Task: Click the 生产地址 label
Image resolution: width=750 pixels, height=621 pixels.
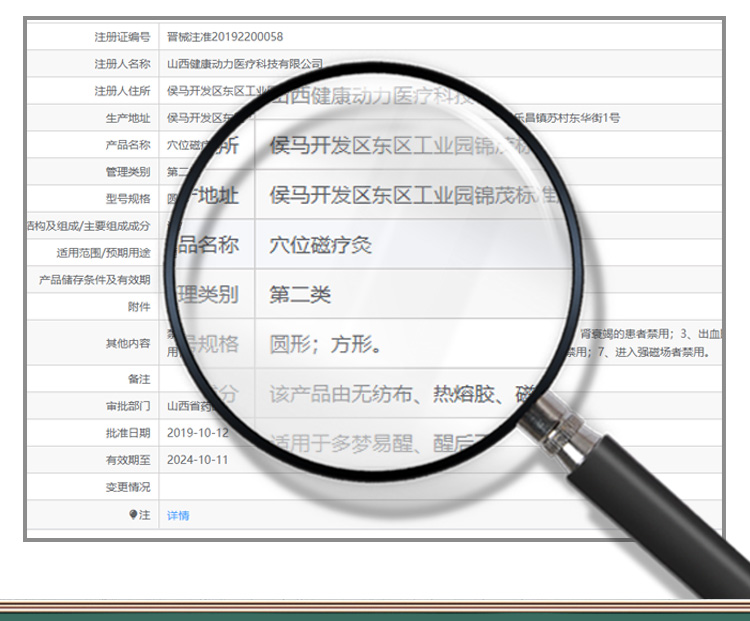Action: point(128,118)
